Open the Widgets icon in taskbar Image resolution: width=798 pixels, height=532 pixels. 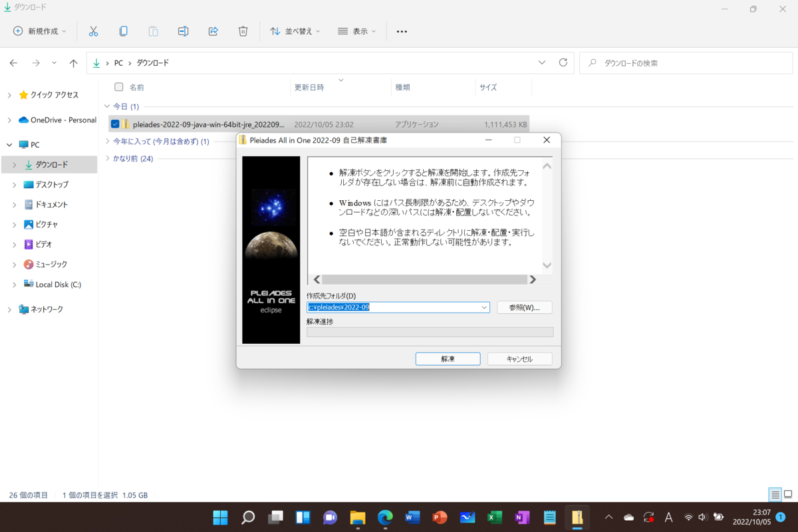(x=303, y=517)
